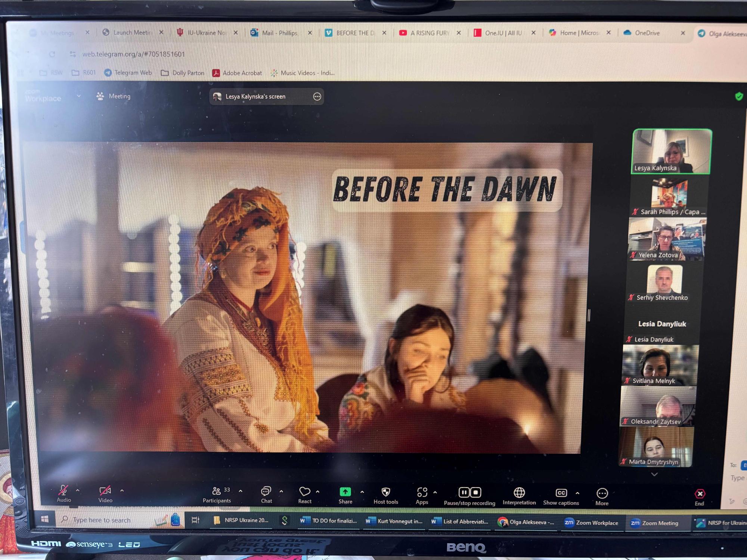Switch to the Mail - Phillips tab
747x560 pixels.
point(280,33)
